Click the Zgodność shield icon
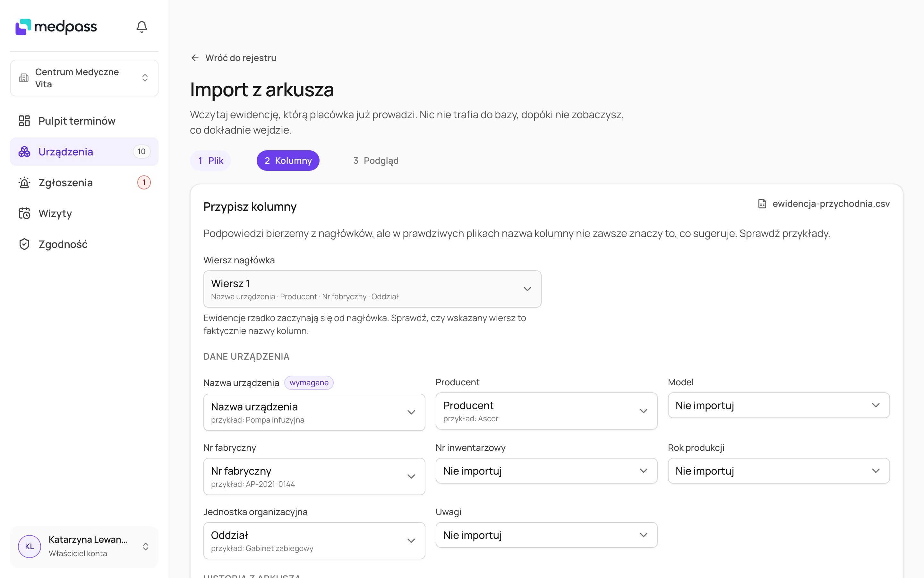 point(24,244)
